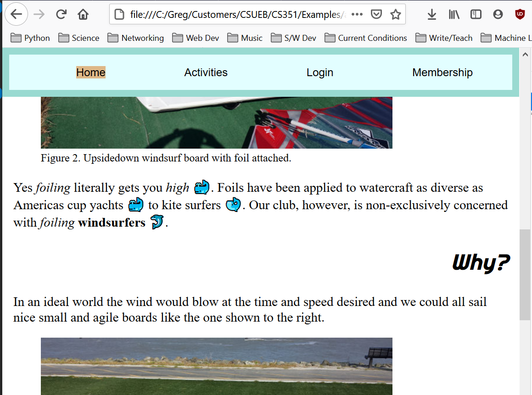Image resolution: width=532 pixels, height=395 pixels.
Task: Open the Firefox account profile icon
Action: (498, 14)
